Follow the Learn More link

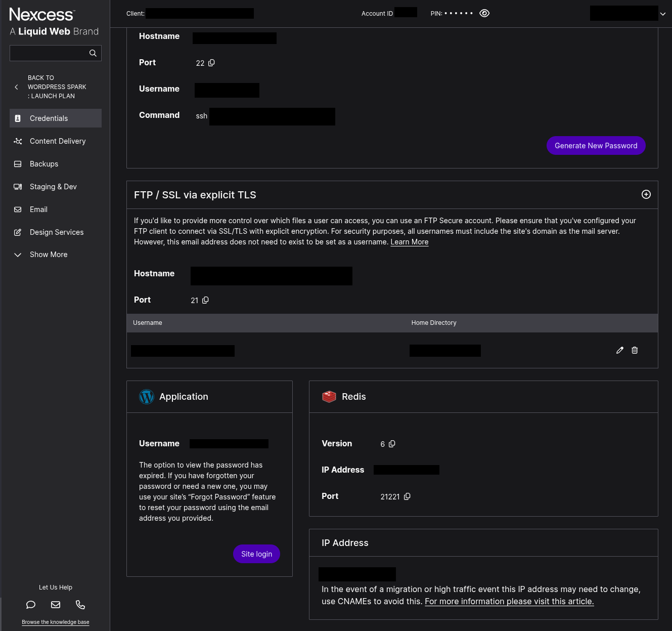tap(409, 242)
